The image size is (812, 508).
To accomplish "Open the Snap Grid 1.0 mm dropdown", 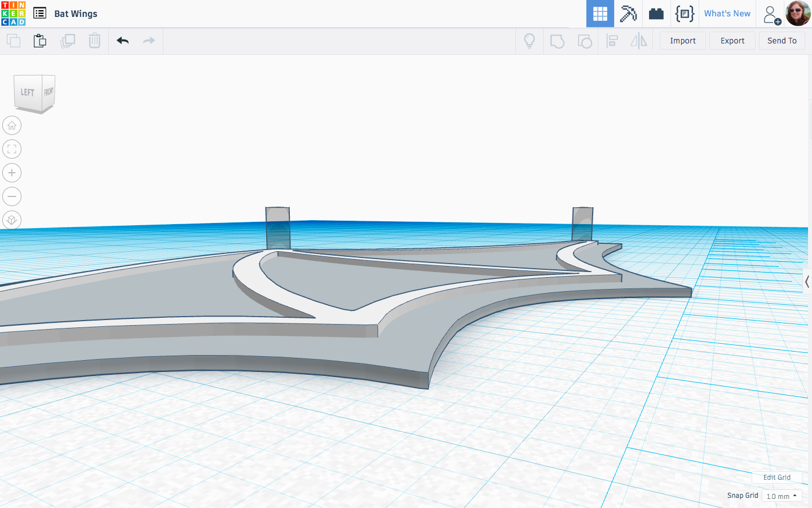I will 782,496.
